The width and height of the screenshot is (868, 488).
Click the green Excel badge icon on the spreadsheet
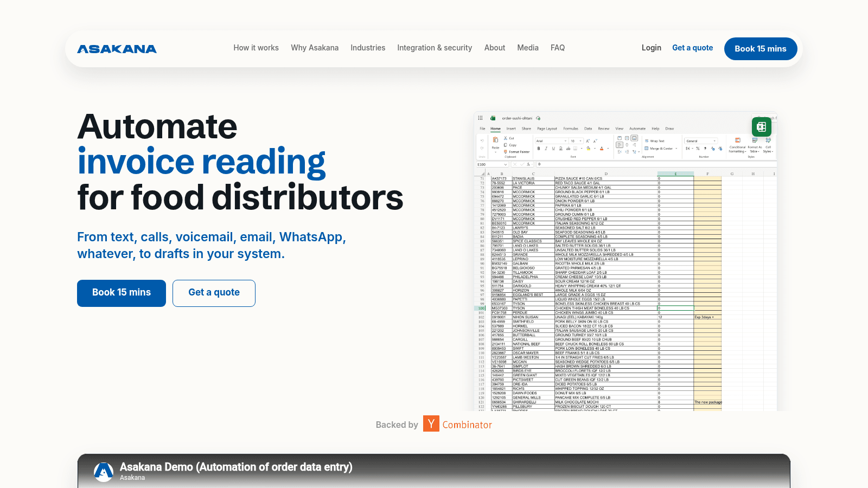pos(761,127)
